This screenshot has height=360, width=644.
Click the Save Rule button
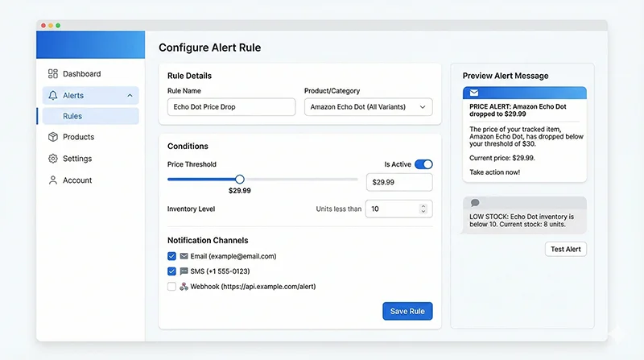[407, 311]
